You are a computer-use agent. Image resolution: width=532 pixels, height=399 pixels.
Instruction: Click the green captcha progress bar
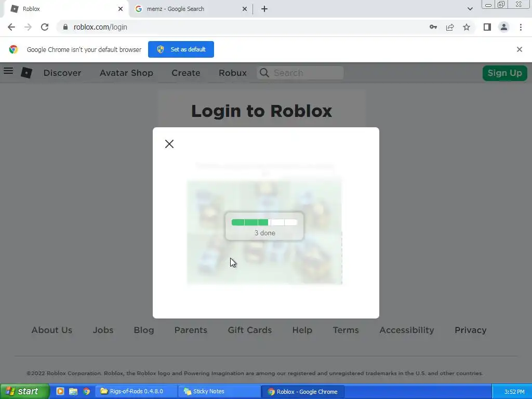tap(264, 222)
